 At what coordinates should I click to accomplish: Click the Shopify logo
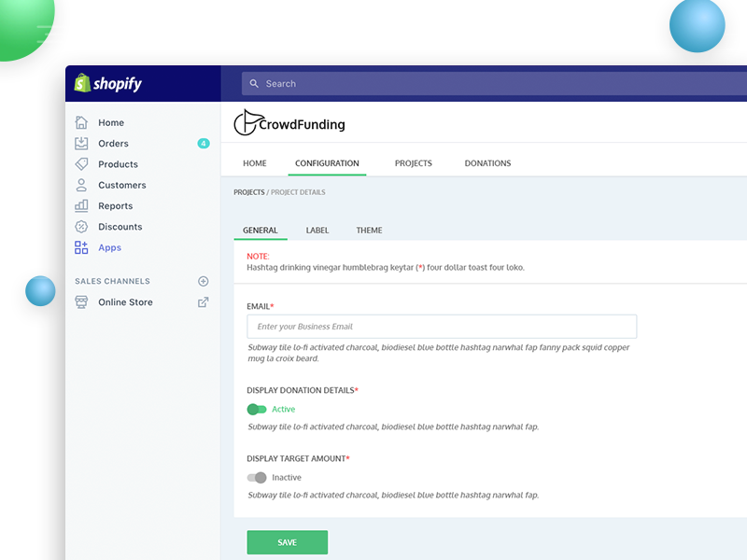coord(108,84)
